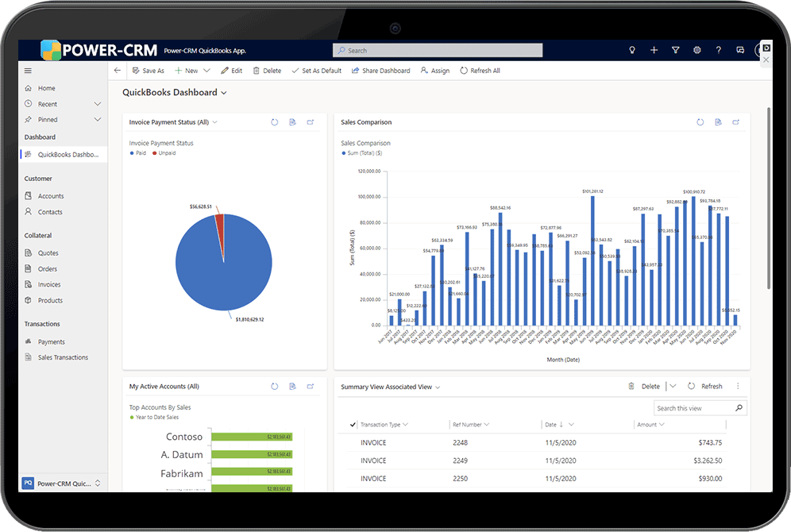Image resolution: width=791 pixels, height=532 pixels.
Task: Click the green Contoso sales bar
Action: (x=252, y=437)
